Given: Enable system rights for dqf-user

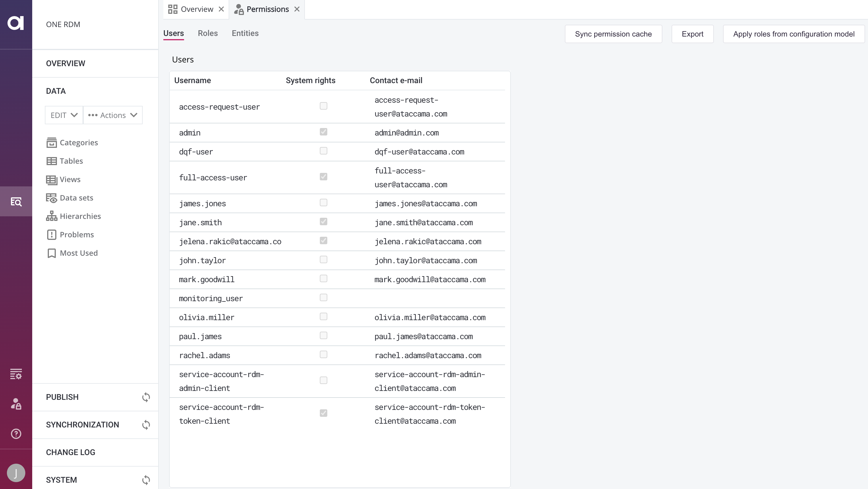Looking at the screenshot, I should click(324, 151).
